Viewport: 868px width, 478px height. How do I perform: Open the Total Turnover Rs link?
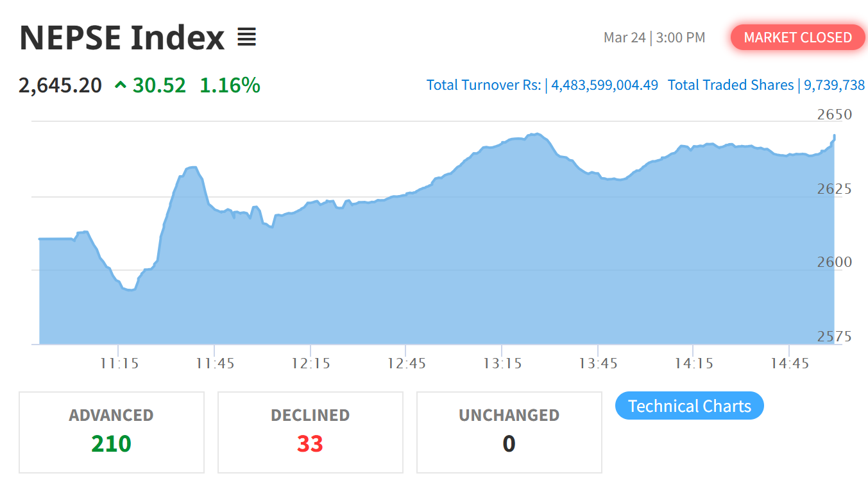pos(542,85)
